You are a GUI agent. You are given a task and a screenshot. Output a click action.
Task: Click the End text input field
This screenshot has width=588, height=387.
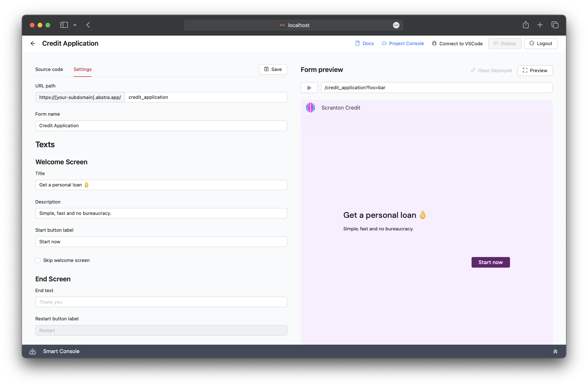click(x=161, y=302)
